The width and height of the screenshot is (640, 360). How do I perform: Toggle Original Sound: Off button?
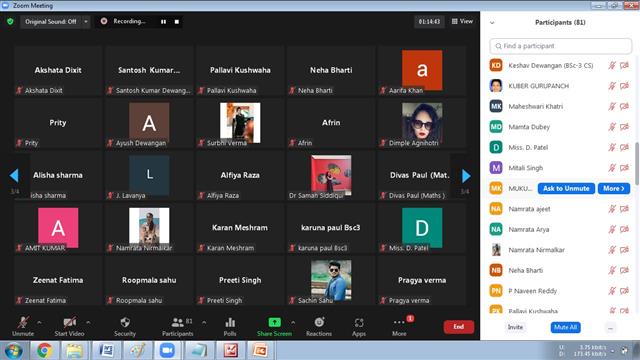(x=51, y=22)
